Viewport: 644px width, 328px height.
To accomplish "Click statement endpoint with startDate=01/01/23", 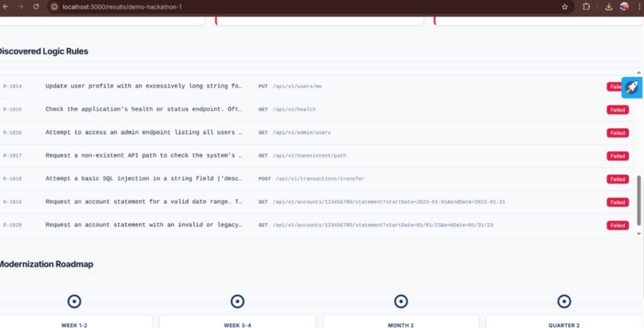I will 376,225.
